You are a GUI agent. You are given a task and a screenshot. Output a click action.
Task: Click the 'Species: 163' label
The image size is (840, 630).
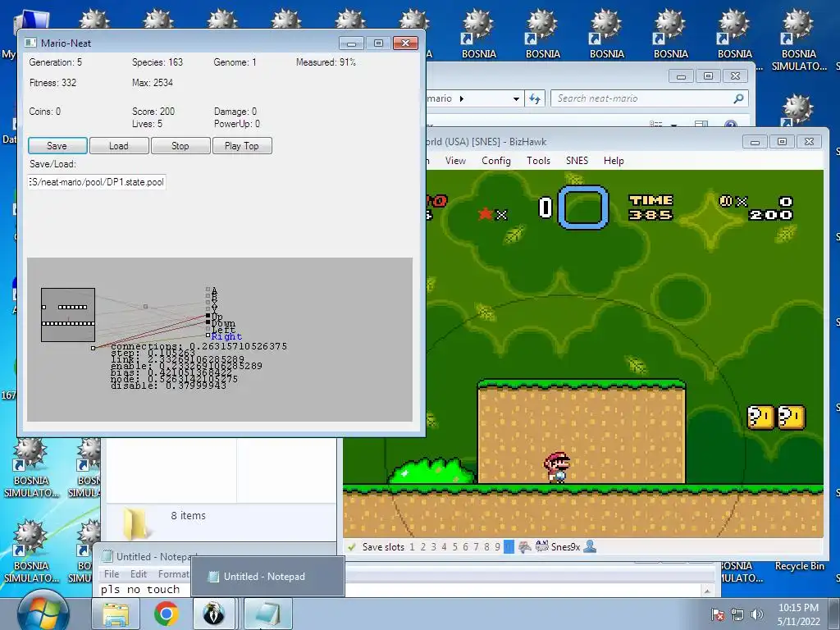(157, 62)
